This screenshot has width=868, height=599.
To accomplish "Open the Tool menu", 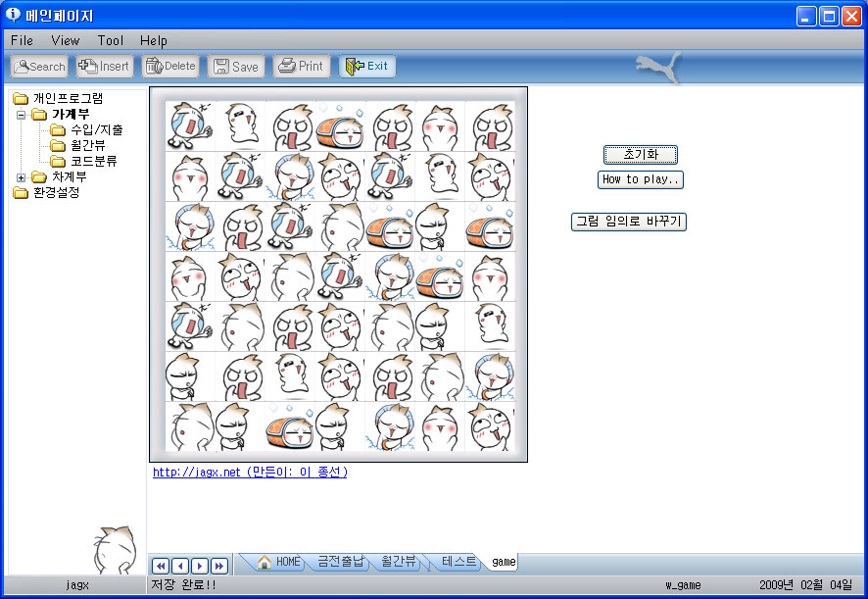I will 110,40.
